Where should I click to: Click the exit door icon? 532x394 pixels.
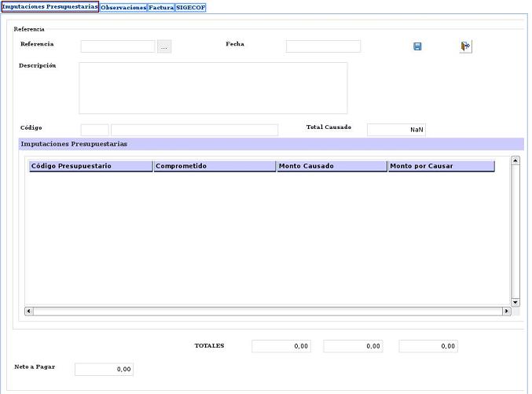tap(465, 46)
